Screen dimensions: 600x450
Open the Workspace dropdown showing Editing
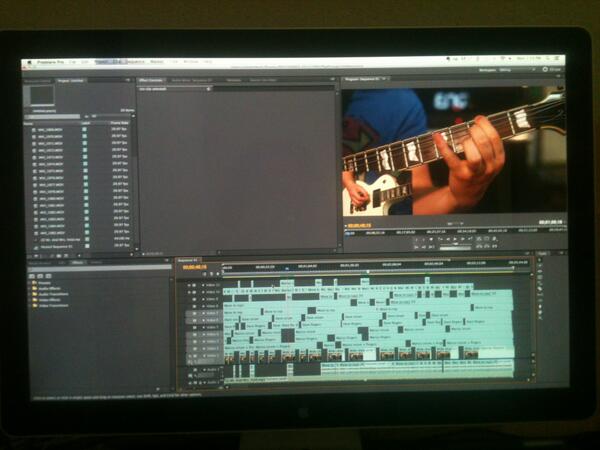[x=517, y=70]
